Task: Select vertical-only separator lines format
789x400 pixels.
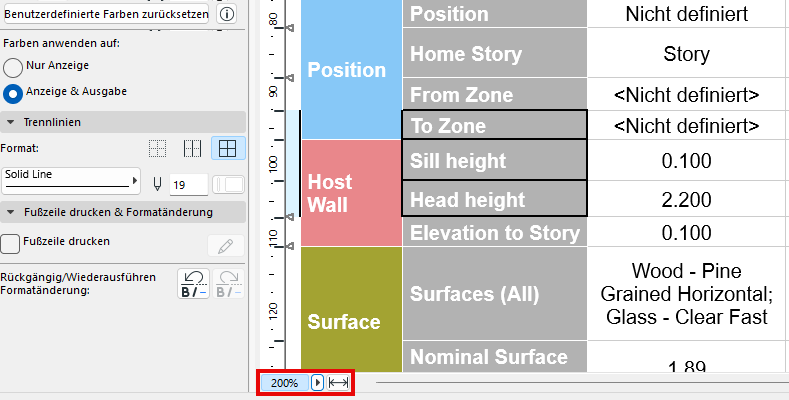Action: tap(192, 149)
